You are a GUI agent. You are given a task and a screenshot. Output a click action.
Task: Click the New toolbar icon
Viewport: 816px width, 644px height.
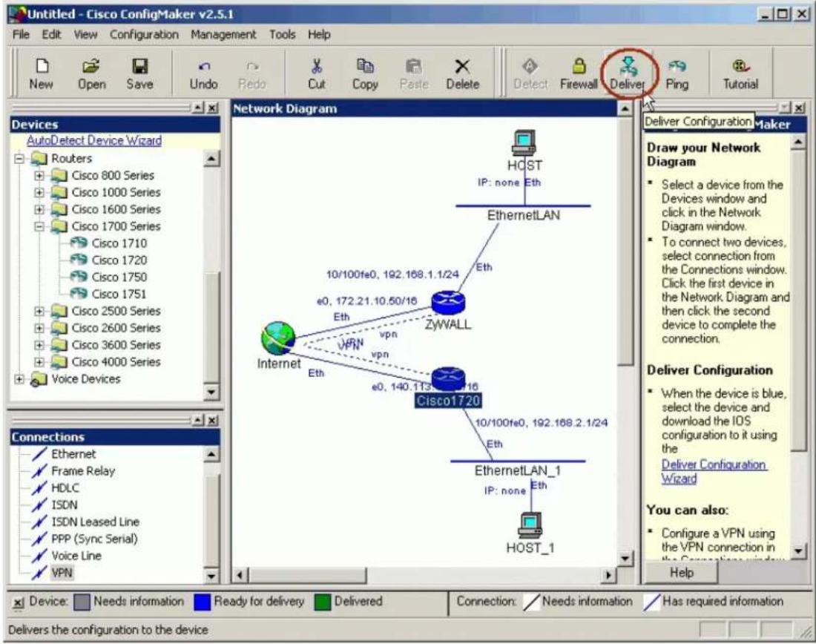pos(41,74)
